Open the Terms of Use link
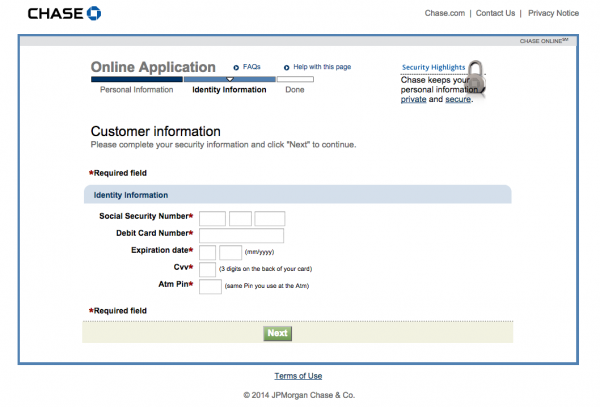Image resolution: width=600 pixels, height=407 pixels. tap(298, 376)
